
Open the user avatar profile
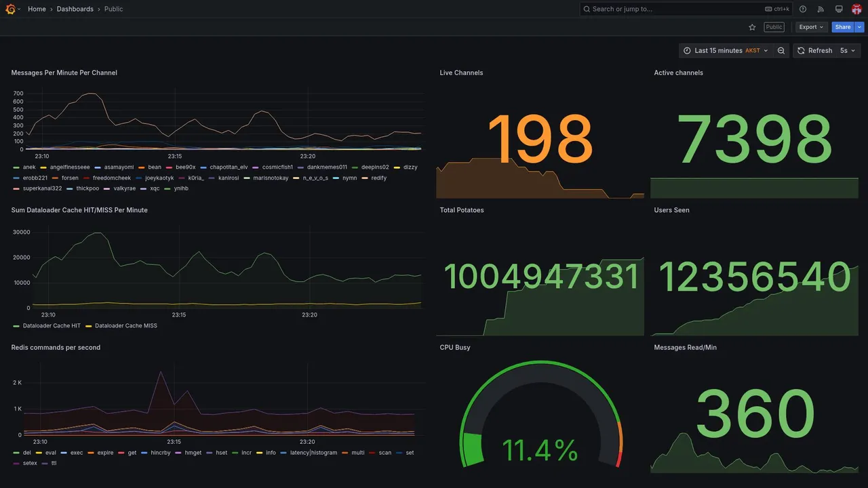pyautogui.click(x=856, y=9)
